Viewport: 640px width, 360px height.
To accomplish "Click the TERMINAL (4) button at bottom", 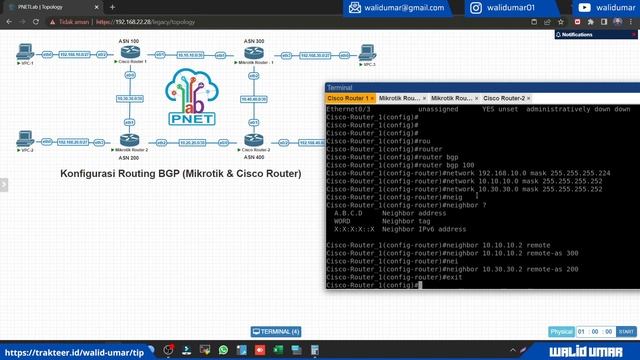I will click(276, 331).
